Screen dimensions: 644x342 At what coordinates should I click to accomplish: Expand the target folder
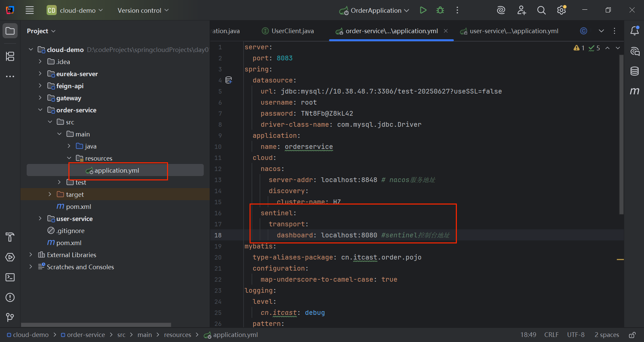50,194
